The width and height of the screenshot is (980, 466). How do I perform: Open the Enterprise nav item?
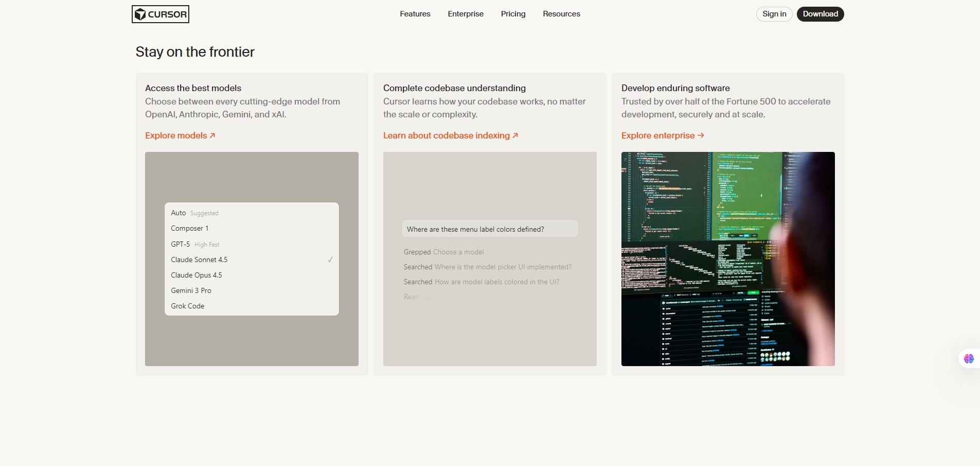466,14
